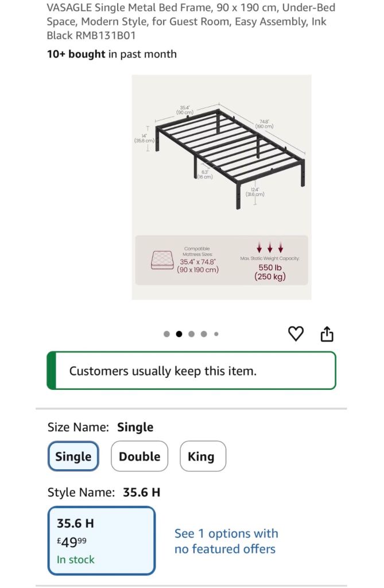Tap the £49.99 price text
Image resolution: width=384 pixels, height=588 pixels.
click(72, 542)
